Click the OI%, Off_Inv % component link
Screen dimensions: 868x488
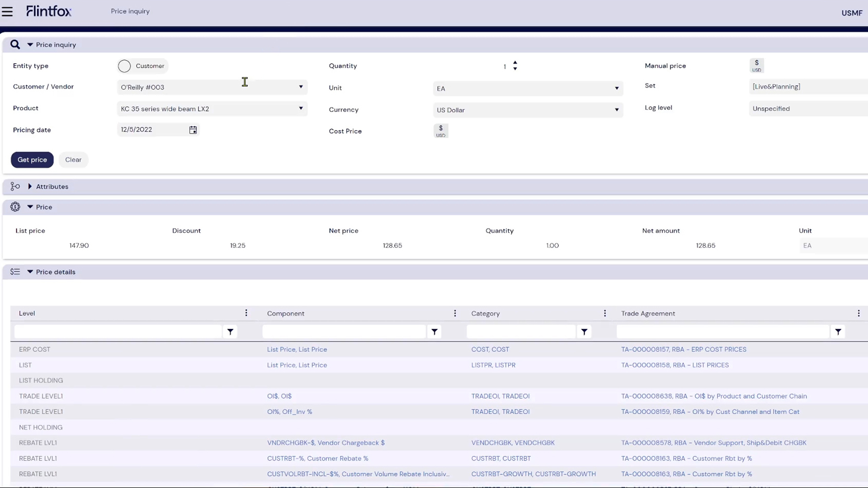click(x=289, y=412)
